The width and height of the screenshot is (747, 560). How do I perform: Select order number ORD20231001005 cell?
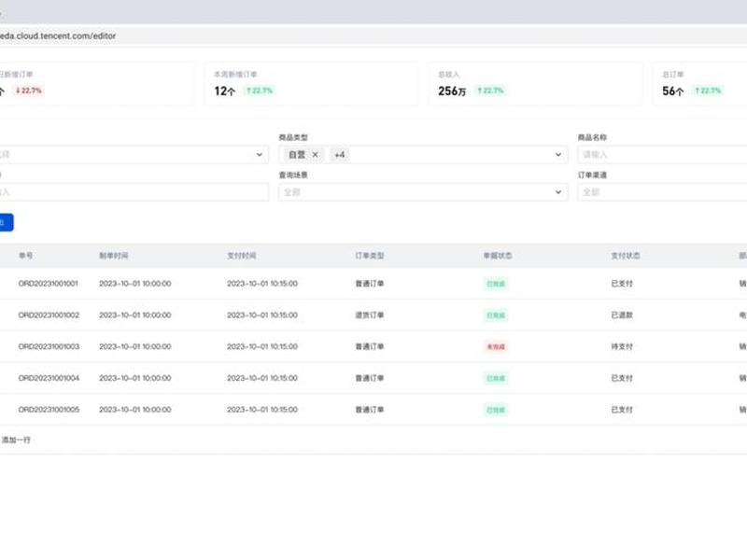[x=49, y=410]
